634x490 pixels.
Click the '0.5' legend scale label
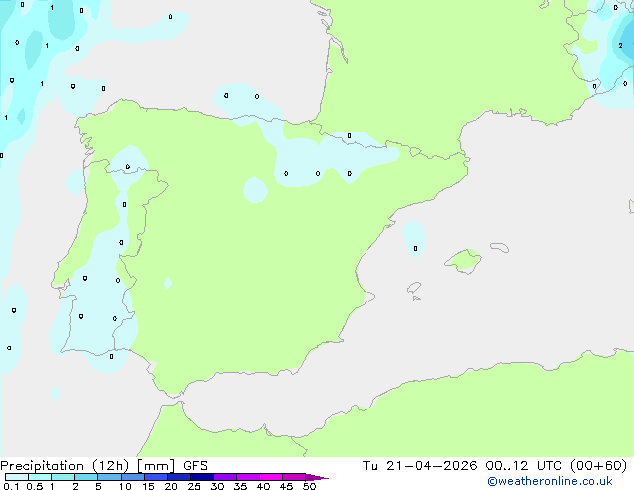click(35, 486)
